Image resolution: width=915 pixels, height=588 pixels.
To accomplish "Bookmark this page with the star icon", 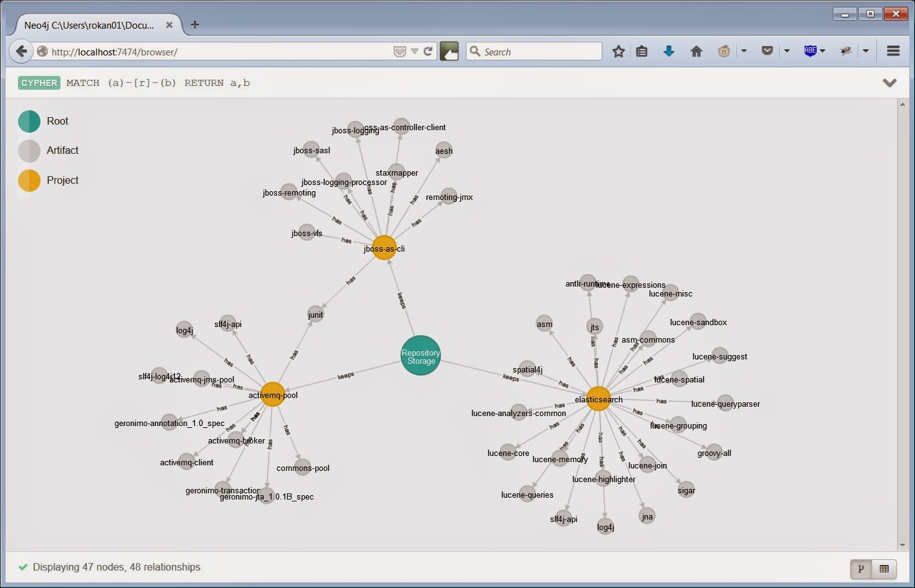I will point(618,51).
